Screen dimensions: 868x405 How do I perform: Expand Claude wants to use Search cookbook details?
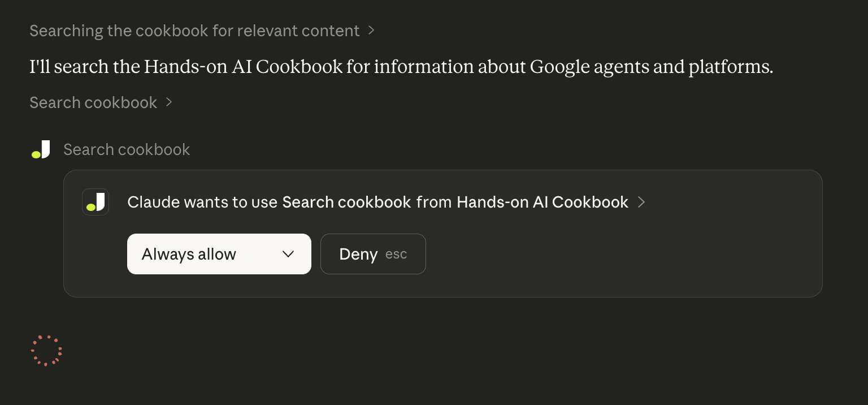[x=641, y=202]
